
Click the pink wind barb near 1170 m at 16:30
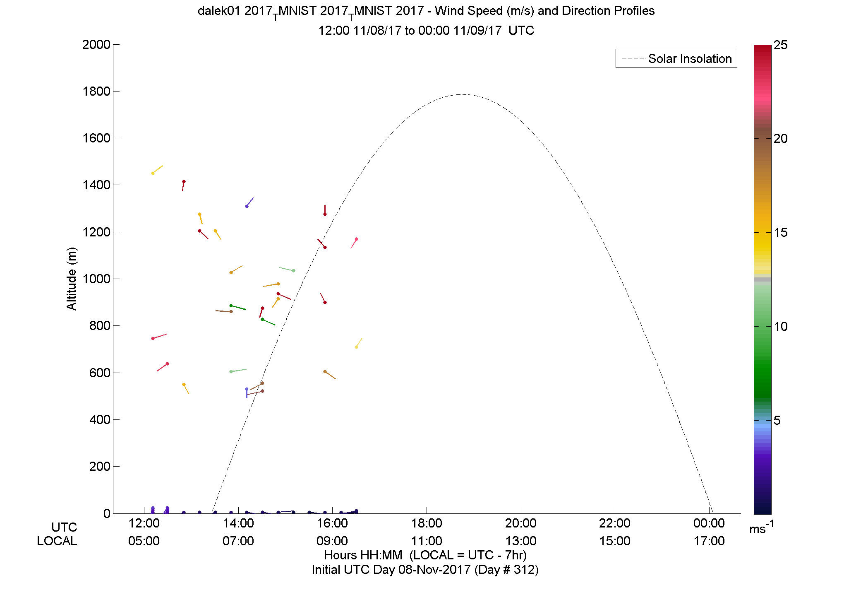point(354,243)
